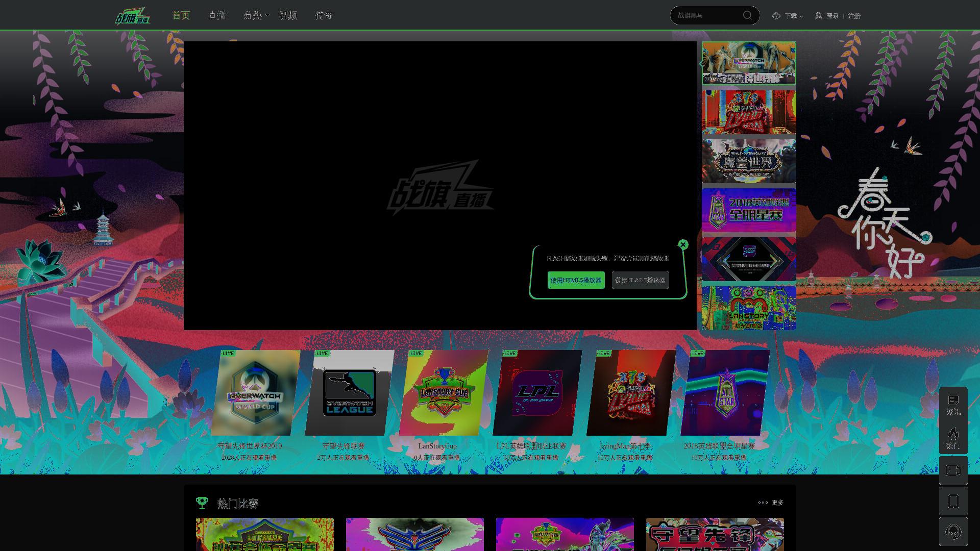The image size is (980, 551).
Task: Click 2018英雄联盟全明星赛 title text
Action: point(719,446)
